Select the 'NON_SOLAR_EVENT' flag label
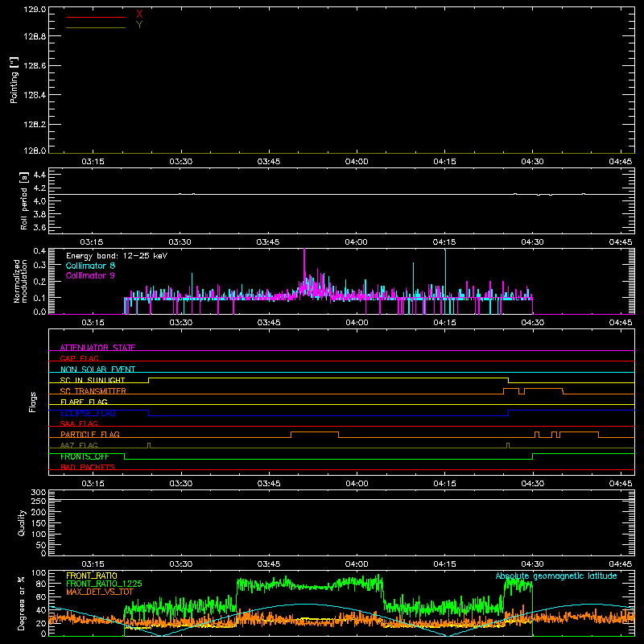This screenshot has width=644, height=644. click(x=97, y=369)
